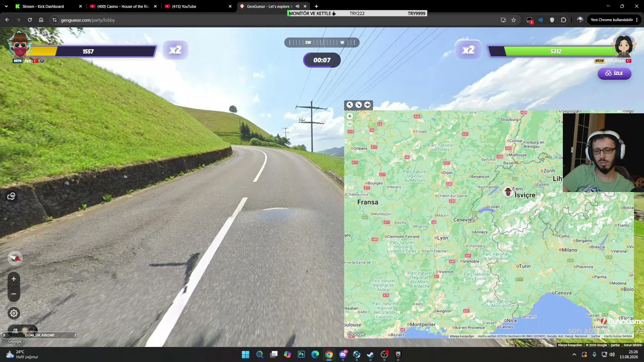
Task: Click the fez player avatar
Action: coord(20,45)
